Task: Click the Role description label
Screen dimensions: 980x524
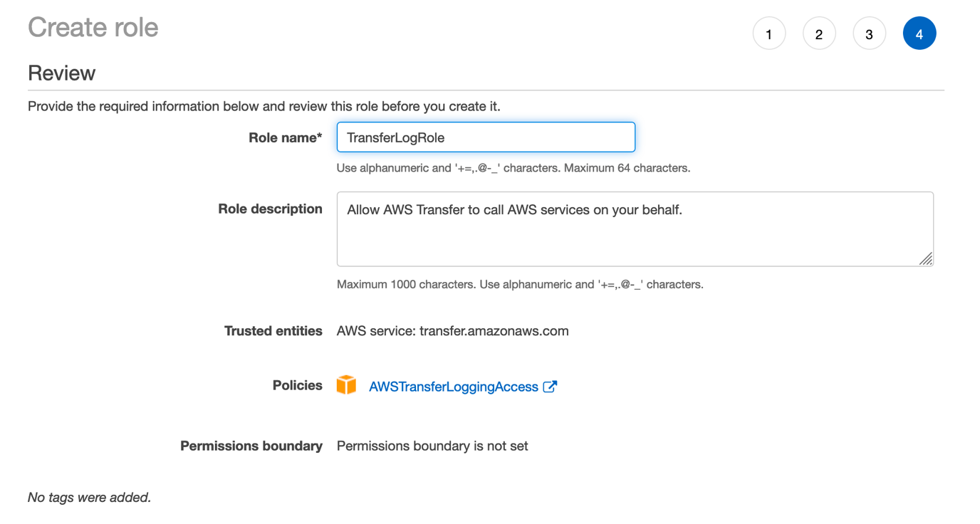Action: [270, 209]
